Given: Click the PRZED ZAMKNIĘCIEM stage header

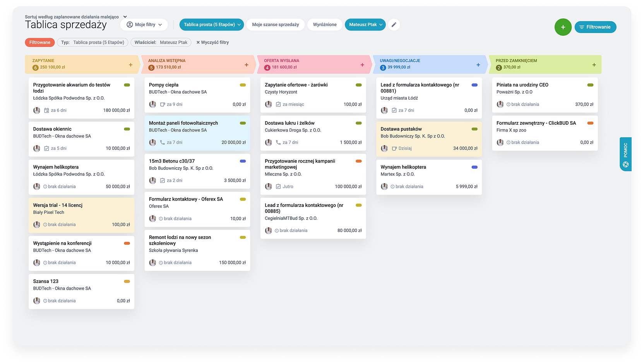Looking at the screenshot, I should (x=545, y=64).
